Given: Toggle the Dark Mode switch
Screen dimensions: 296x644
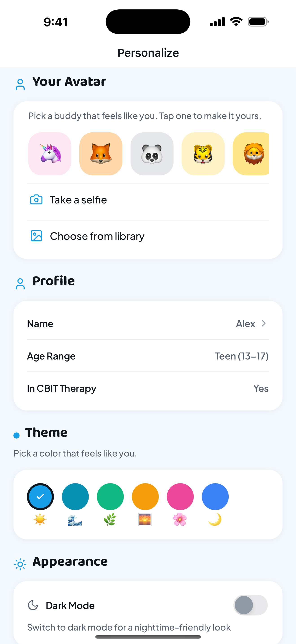Looking at the screenshot, I should [250, 605].
